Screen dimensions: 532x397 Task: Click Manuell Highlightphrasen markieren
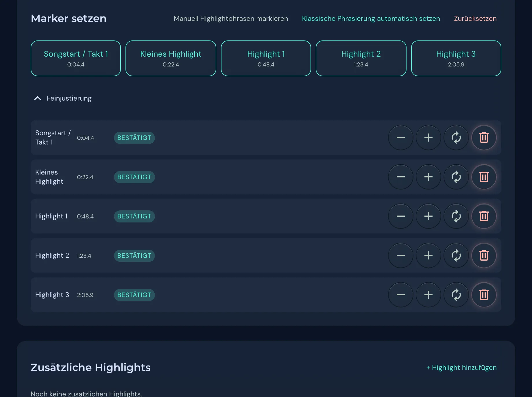click(x=231, y=18)
